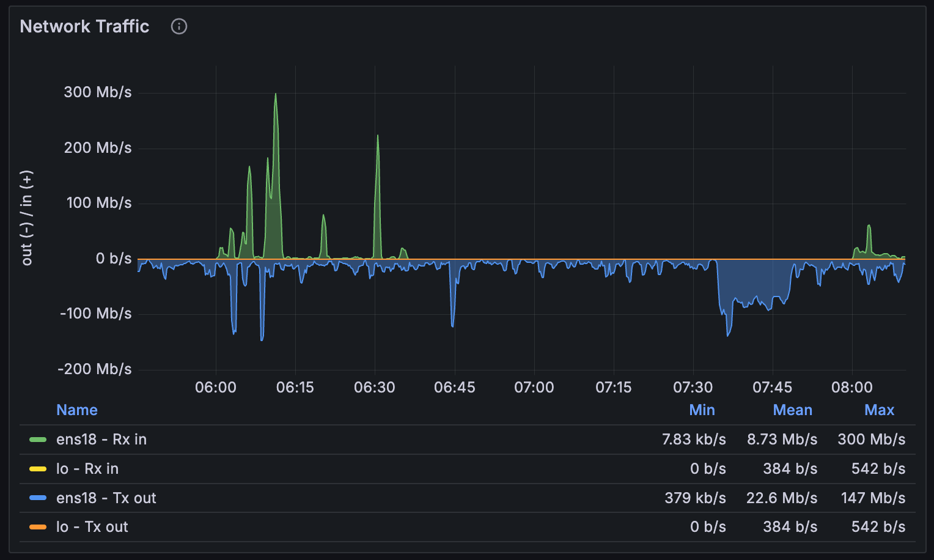Toggle the lo - Rx in legend series
Image resolution: width=934 pixels, height=560 pixels.
coord(87,469)
